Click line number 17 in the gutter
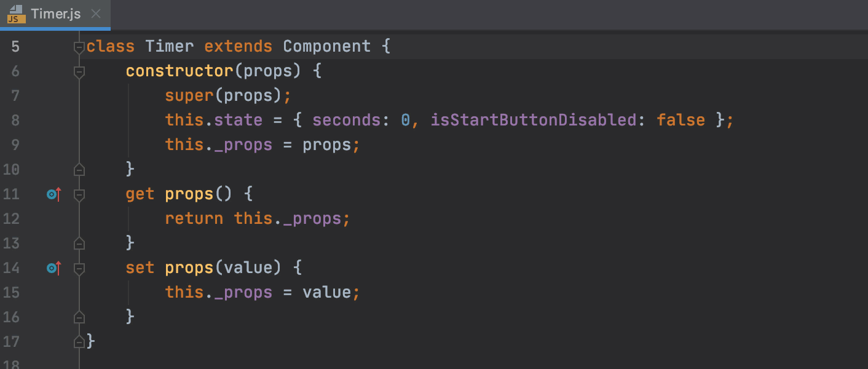 [x=15, y=341]
